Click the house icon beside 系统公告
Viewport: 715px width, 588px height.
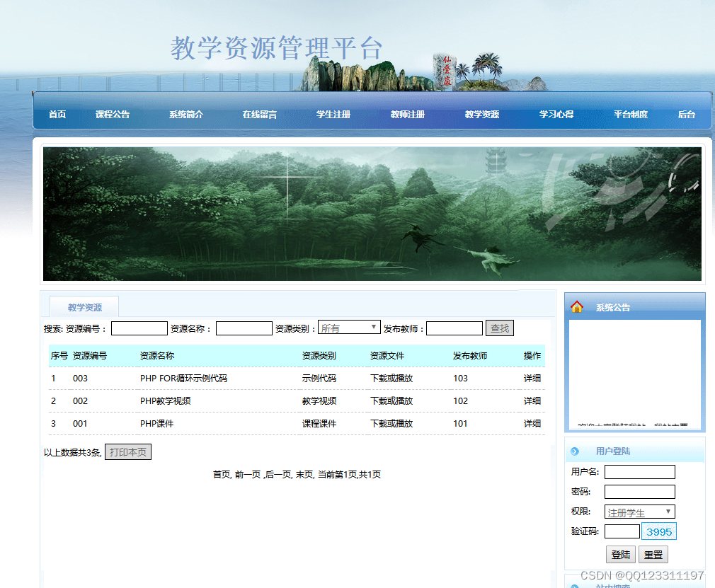pos(577,307)
